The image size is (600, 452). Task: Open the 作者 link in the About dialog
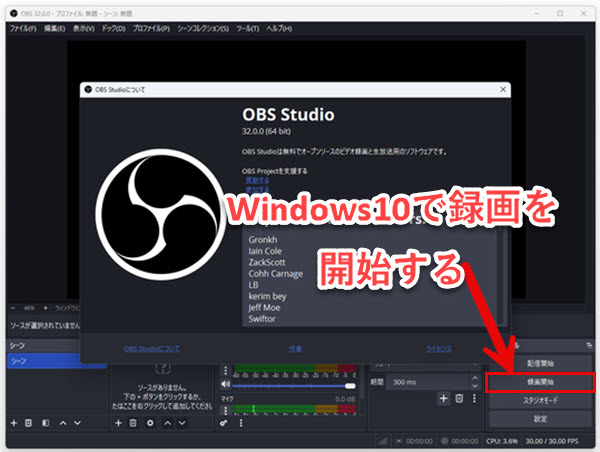tap(295, 349)
